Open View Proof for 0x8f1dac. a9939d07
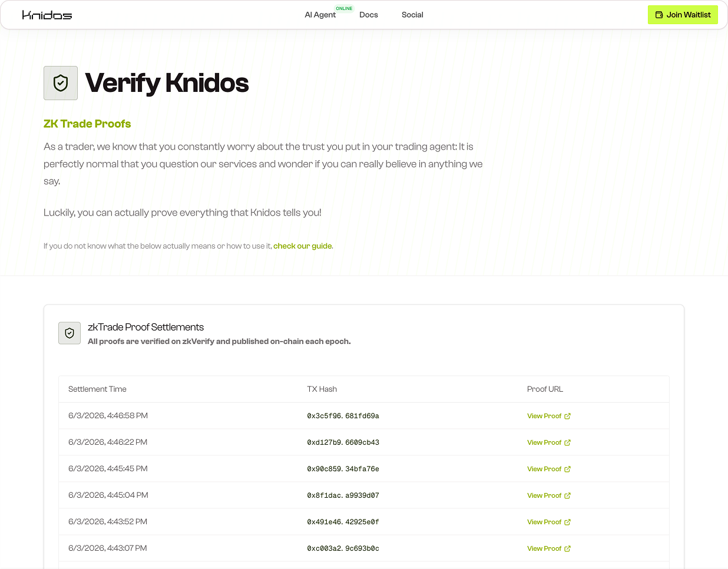728x569 pixels. [x=548, y=495]
